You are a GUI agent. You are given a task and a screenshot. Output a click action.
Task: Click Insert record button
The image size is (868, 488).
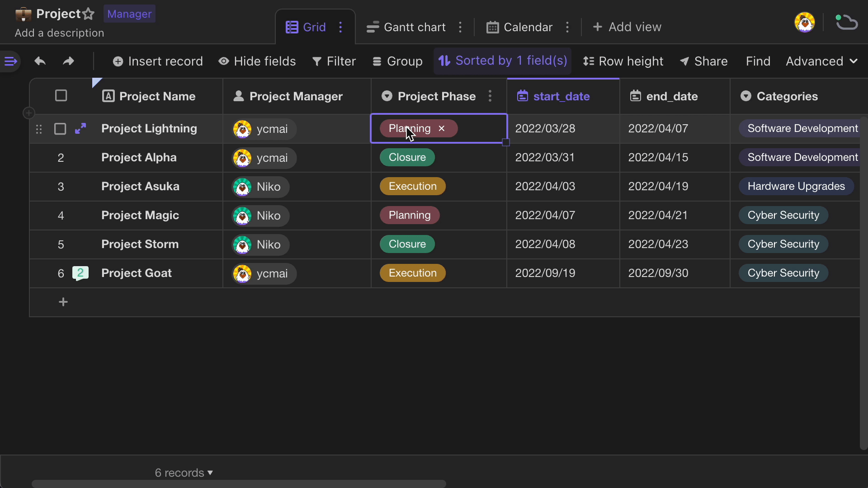[x=157, y=61]
